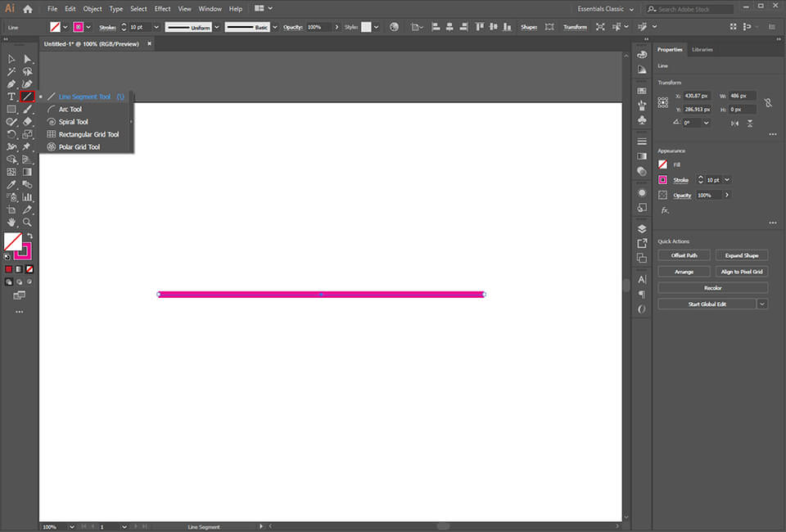Select the Zoom tool
The image size is (786, 532).
click(x=27, y=221)
